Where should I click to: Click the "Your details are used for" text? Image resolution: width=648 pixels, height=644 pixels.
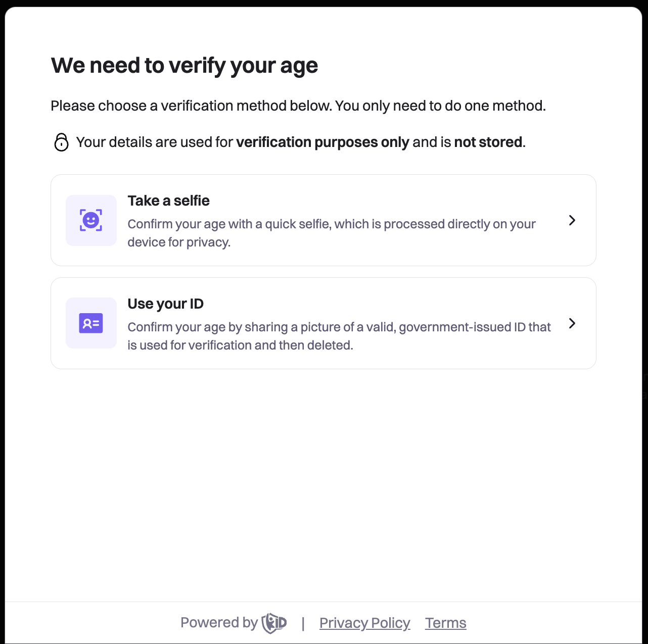click(154, 142)
